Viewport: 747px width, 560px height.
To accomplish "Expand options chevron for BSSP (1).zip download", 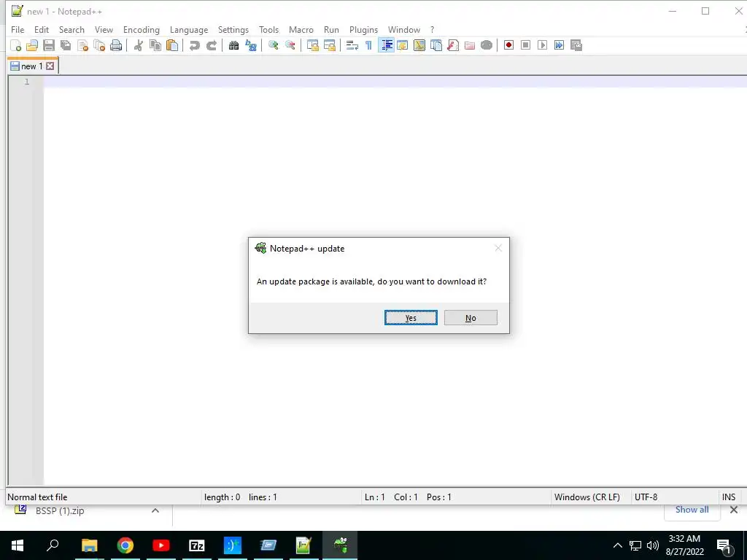I will 155,510.
